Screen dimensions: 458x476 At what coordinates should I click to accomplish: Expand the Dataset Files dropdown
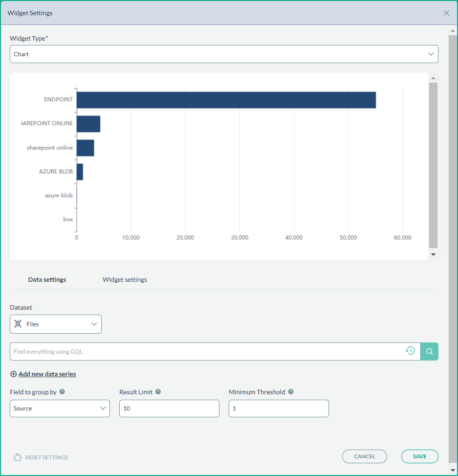click(x=56, y=324)
